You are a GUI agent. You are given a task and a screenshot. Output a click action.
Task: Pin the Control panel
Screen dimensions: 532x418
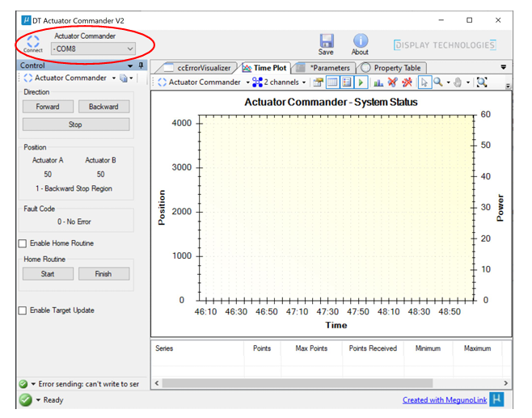141,65
